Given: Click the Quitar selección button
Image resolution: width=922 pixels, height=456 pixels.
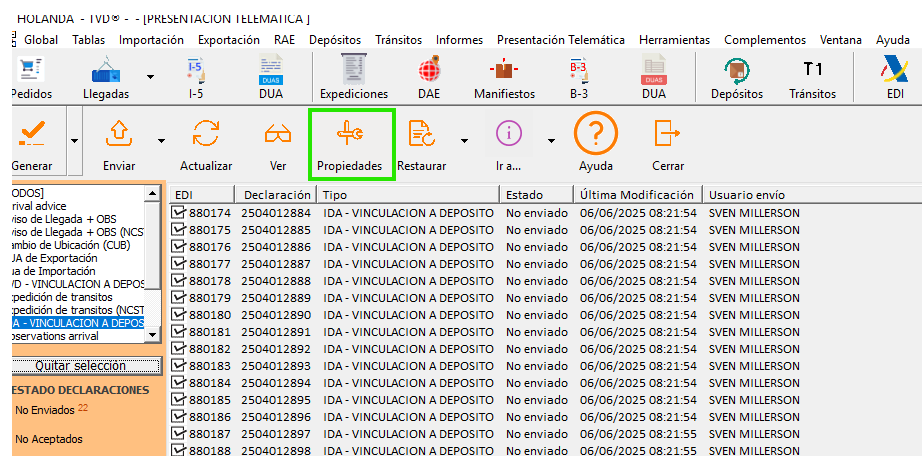Looking at the screenshot, I should click(x=80, y=365).
